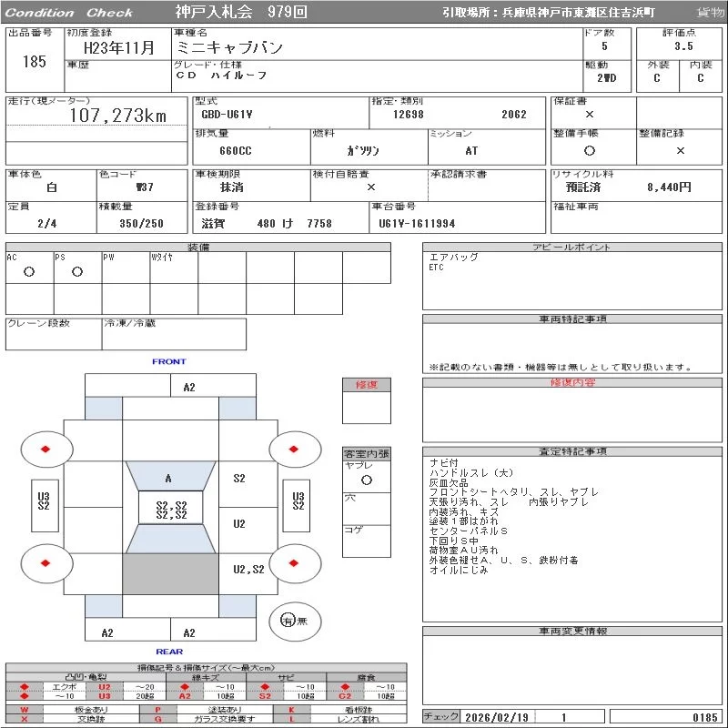The image size is (728, 728).
Task: Click the red U3 dent legend label
Action: pos(104,696)
